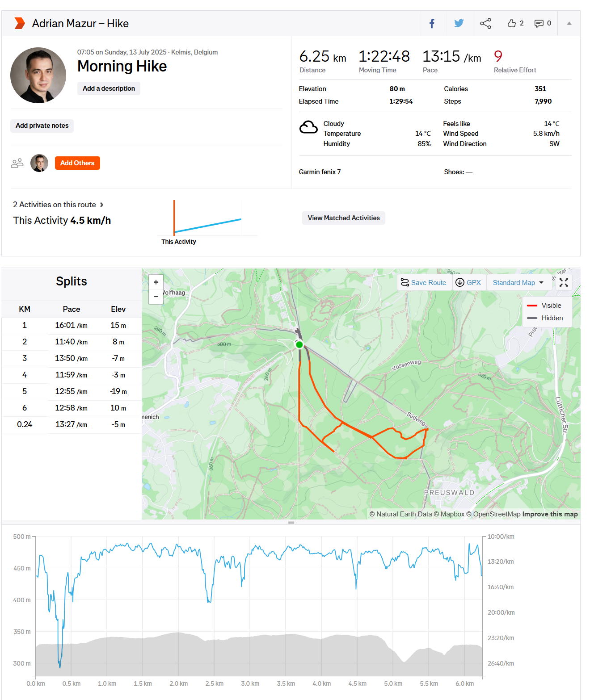Open the Standard Map dropdown
This screenshot has height=700, width=590.
518,283
